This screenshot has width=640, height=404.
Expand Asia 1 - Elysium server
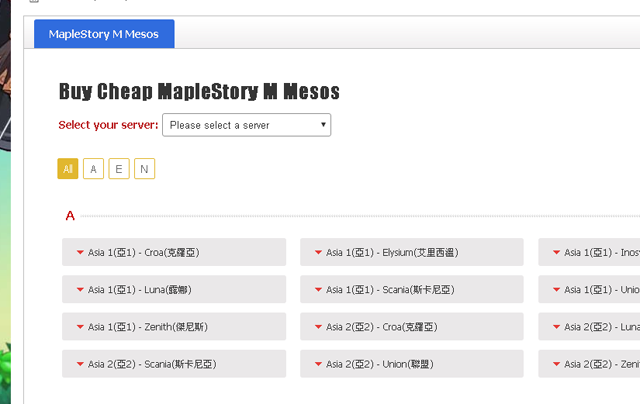[x=412, y=252]
